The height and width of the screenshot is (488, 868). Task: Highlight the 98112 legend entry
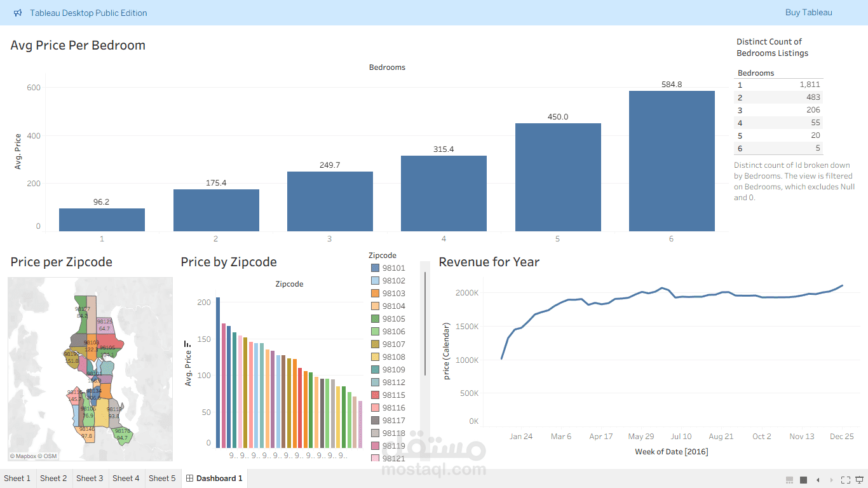pos(388,383)
